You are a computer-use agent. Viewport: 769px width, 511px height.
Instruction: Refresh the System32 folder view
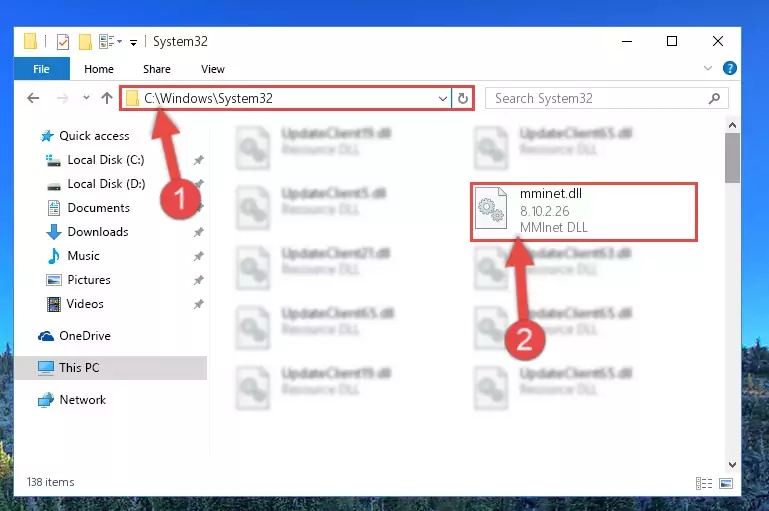click(462, 99)
